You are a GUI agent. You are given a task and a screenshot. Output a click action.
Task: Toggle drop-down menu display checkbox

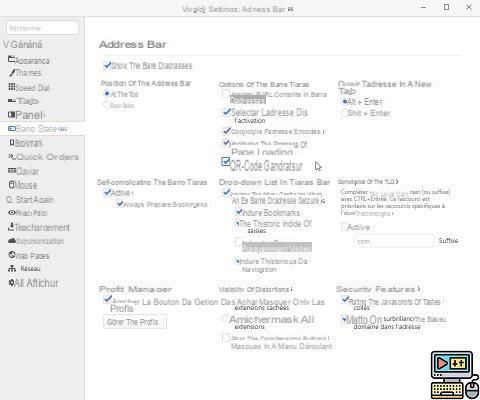(226, 192)
